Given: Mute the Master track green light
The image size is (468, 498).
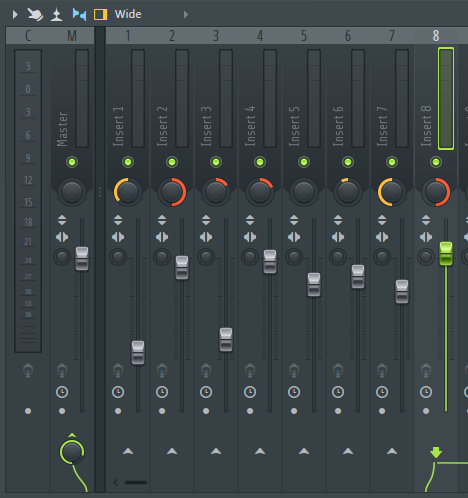Looking at the screenshot, I should point(72,162).
